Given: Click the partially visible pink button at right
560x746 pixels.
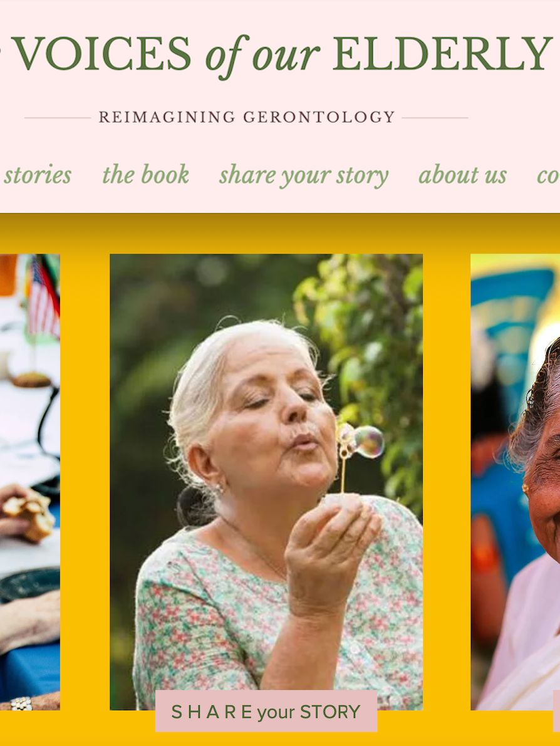Looking at the screenshot, I should [557, 712].
